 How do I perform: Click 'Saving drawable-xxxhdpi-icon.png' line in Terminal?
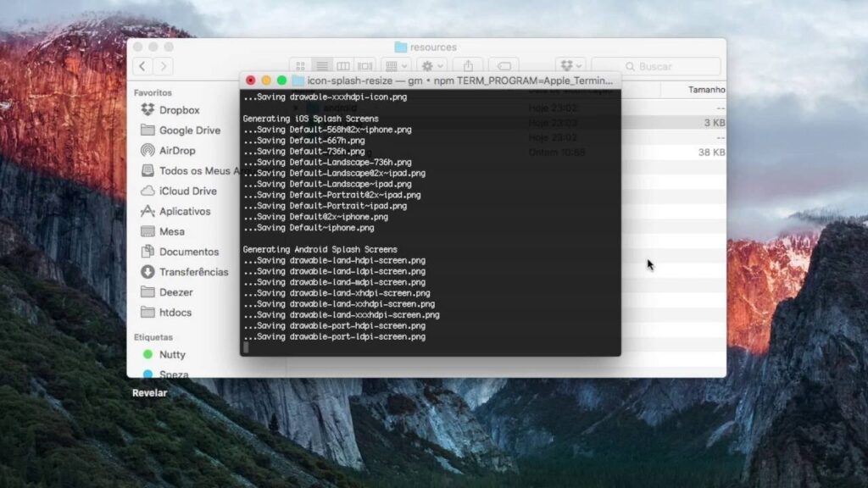[x=325, y=97]
